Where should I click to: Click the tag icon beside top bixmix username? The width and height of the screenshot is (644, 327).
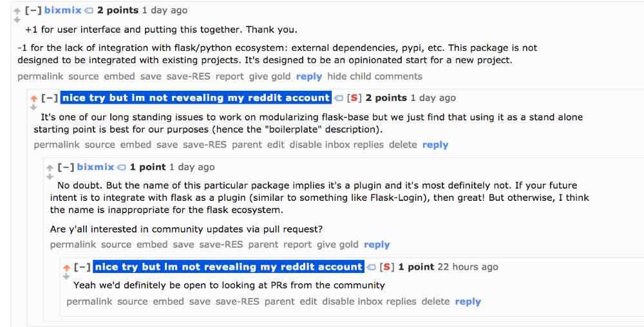click(89, 11)
